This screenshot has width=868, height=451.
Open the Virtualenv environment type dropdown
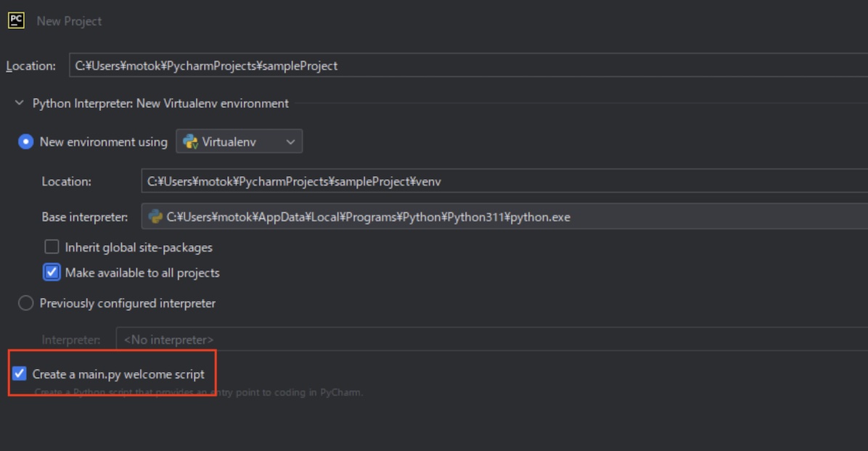pos(239,141)
